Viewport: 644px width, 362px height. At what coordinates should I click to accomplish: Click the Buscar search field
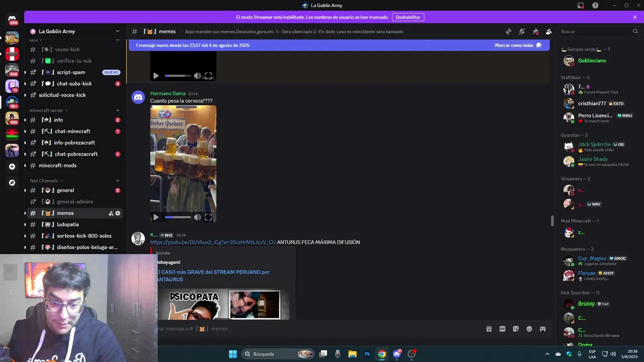(599, 31)
